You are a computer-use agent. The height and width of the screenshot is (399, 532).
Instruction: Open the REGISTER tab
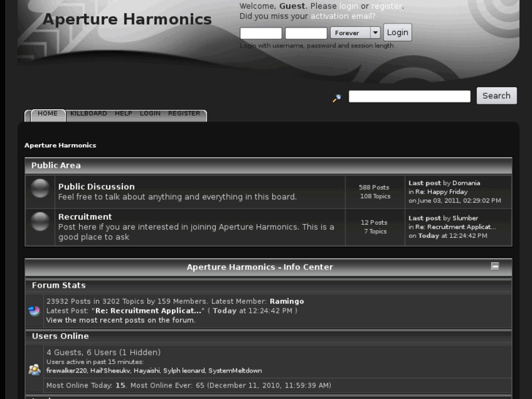[x=184, y=113]
